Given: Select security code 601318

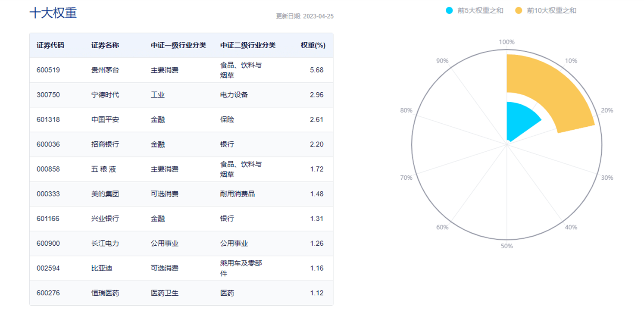Looking at the screenshot, I should (x=48, y=119).
